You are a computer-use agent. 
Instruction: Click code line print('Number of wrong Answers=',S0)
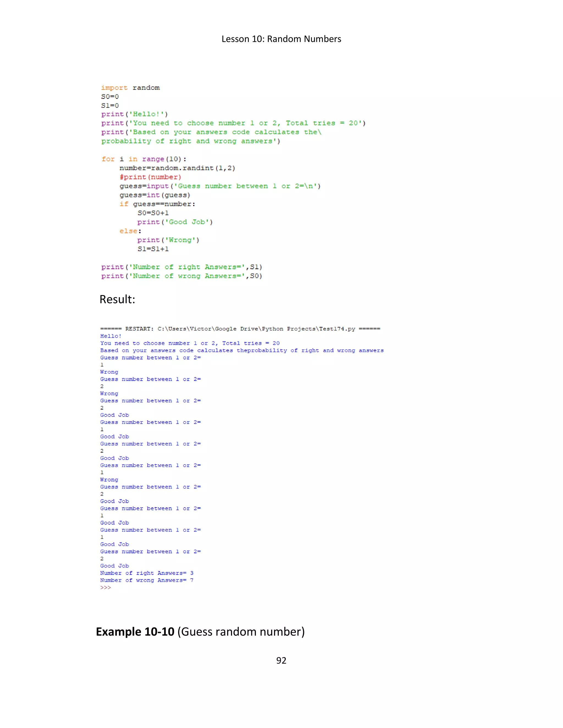click(182, 276)
